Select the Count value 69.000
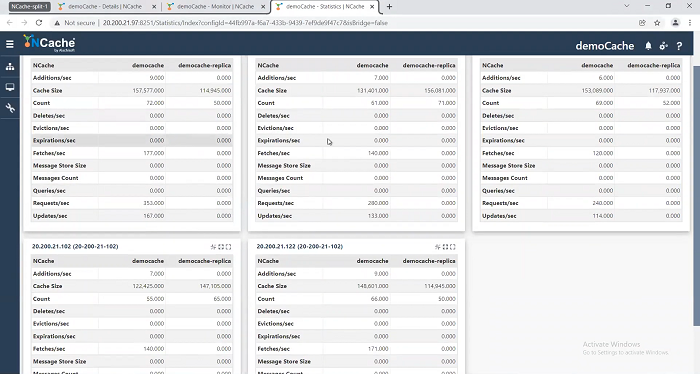The width and height of the screenshot is (700, 374). pos(604,103)
